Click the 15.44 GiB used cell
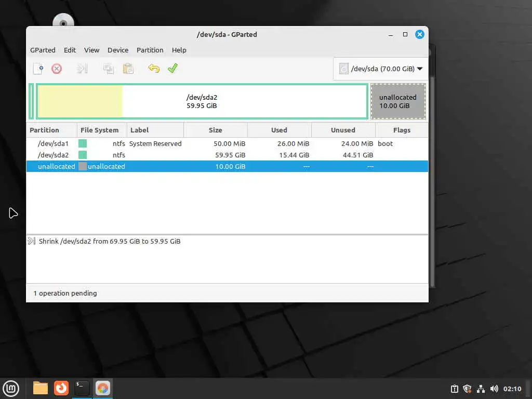The image size is (532, 399). pos(294,155)
